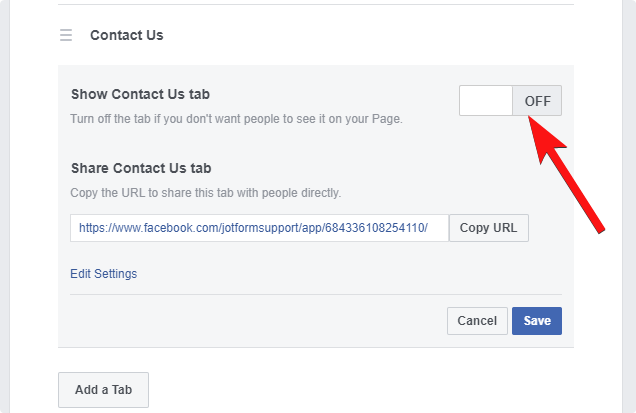This screenshot has width=636, height=413.
Task: Open the Edit Settings link
Action: (103, 274)
